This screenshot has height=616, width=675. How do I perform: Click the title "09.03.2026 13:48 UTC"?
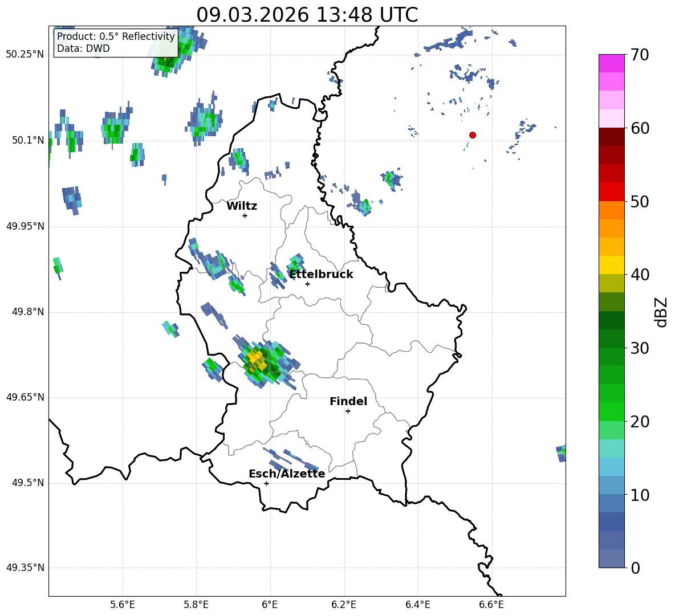click(x=307, y=15)
